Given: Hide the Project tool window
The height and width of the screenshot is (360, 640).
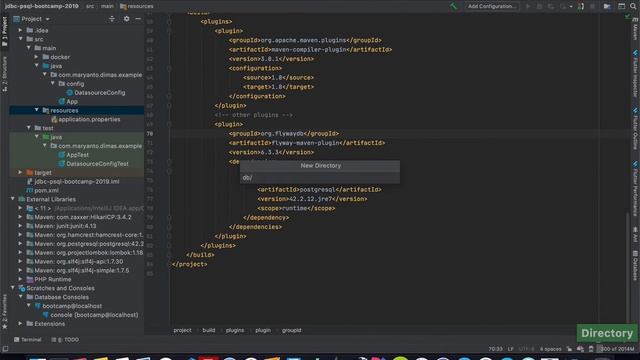Looking at the screenshot, I should click(x=138, y=19).
